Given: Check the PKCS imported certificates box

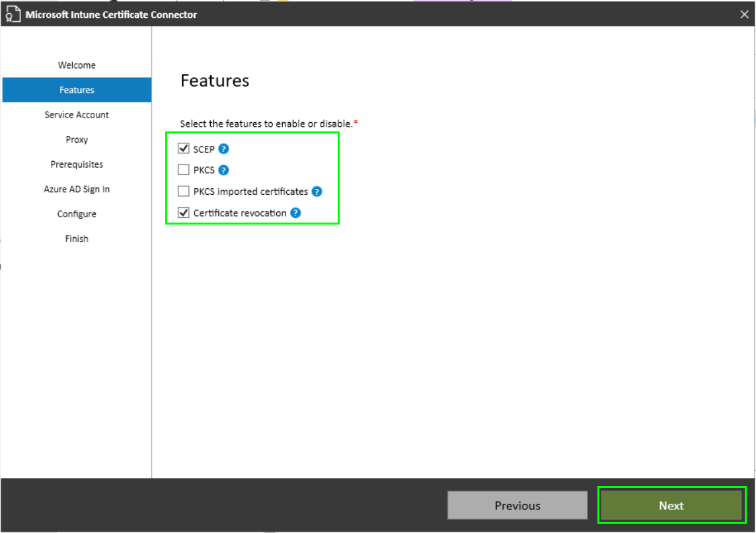Looking at the screenshot, I should pos(184,192).
